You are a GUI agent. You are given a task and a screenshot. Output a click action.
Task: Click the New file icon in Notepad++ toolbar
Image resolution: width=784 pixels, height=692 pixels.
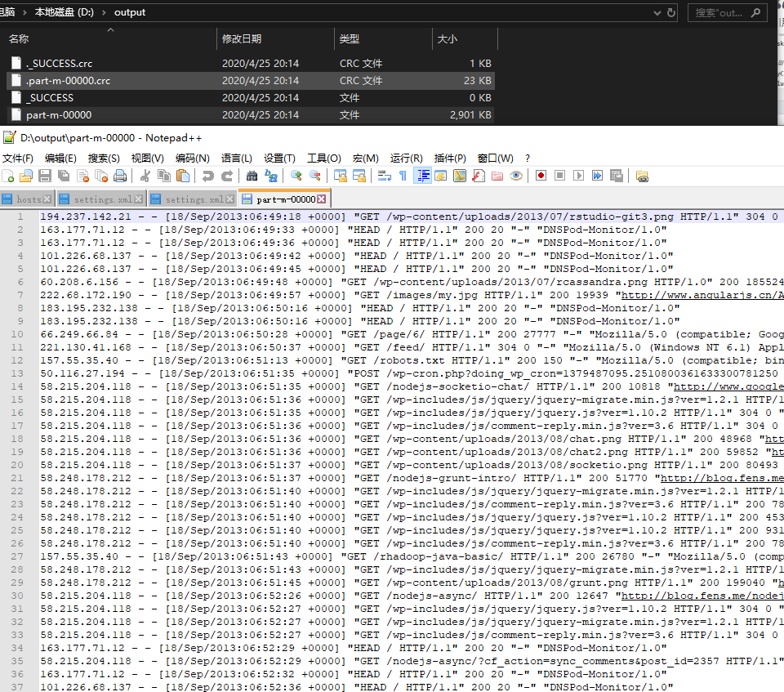(8, 176)
